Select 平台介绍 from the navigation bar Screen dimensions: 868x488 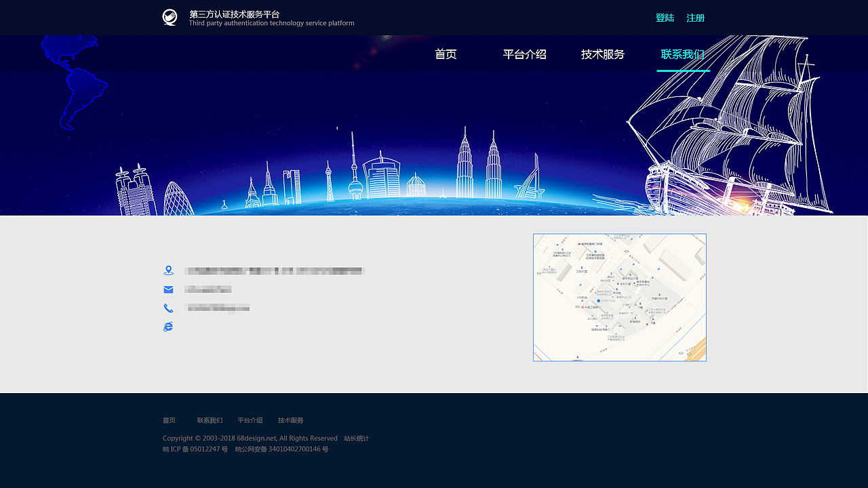tap(524, 54)
